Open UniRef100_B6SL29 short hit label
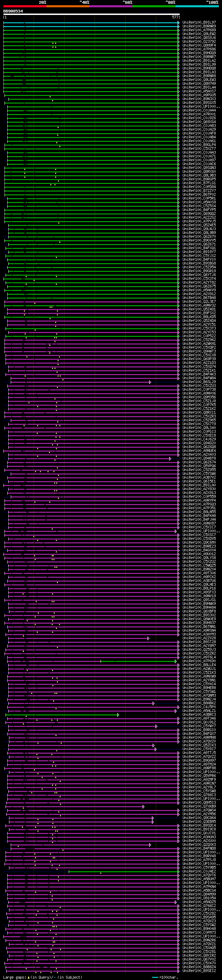The height and width of the screenshot is (980, 222). (x=199, y=382)
